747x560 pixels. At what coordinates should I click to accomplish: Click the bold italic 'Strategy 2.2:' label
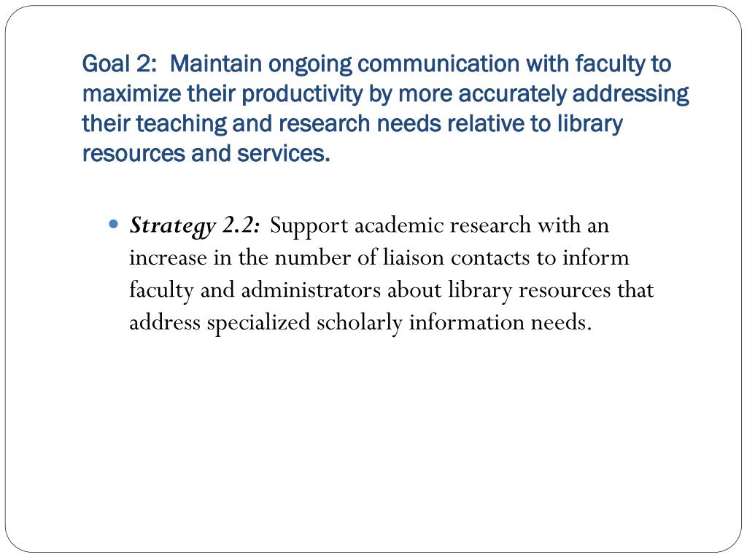(x=195, y=226)
